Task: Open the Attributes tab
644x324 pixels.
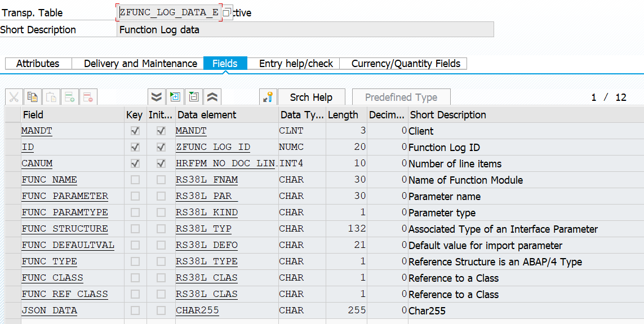Action: pyautogui.click(x=38, y=64)
